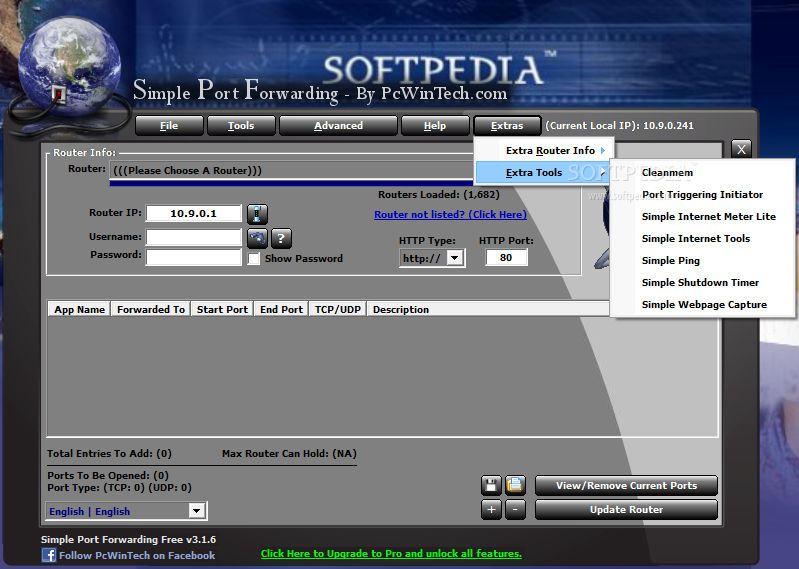
Task: Sort by App Name column header
Action: pyautogui.click(x=79, y=309)
